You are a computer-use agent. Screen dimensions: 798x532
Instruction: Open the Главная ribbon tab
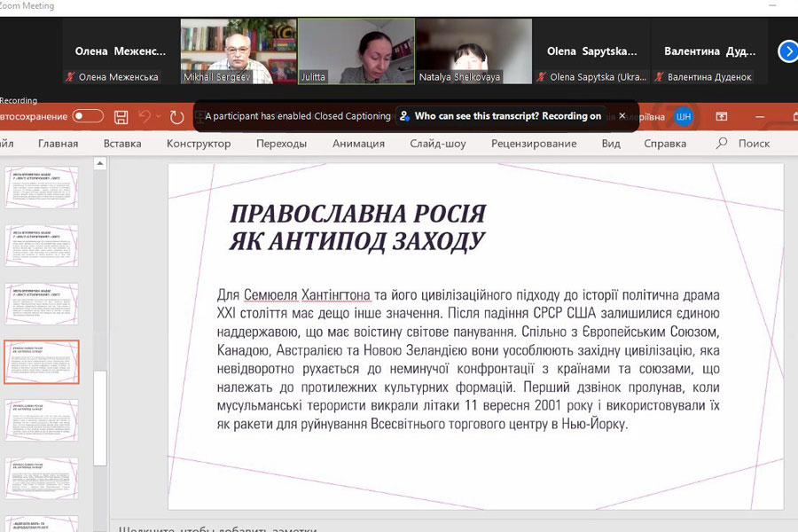click(58, 144)
